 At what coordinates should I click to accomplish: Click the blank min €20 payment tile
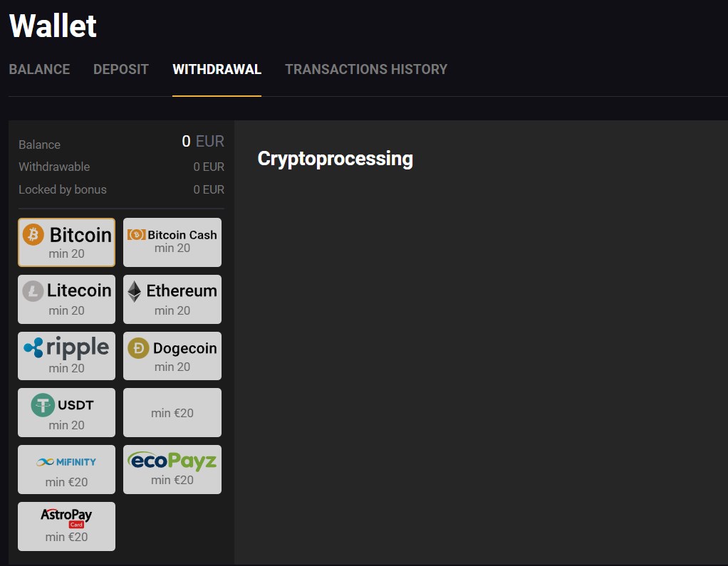(172, 412)
